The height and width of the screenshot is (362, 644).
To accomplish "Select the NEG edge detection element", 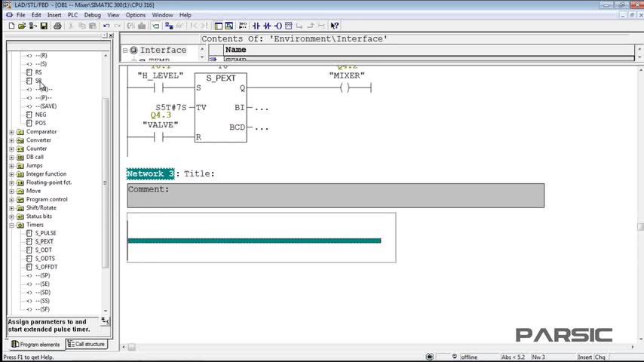I will pos(40,115).
